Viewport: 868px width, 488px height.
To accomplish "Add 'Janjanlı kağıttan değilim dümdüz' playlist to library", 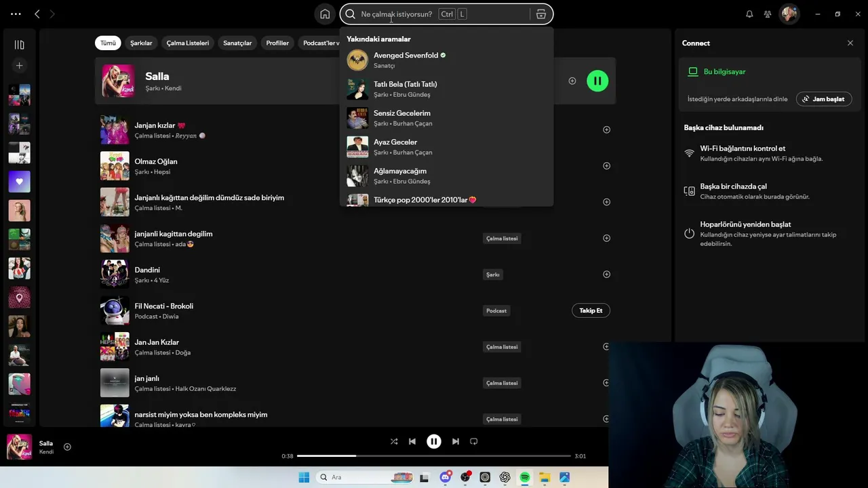I will click(606, 202).
